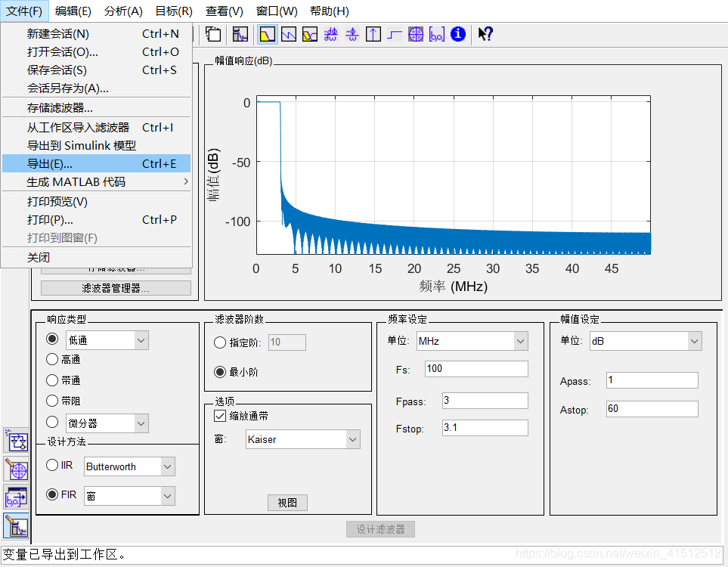Click the 滤波器管理器... button
Image resolution: width=728 pixels, height=567 pixels.
pos(116,288)
